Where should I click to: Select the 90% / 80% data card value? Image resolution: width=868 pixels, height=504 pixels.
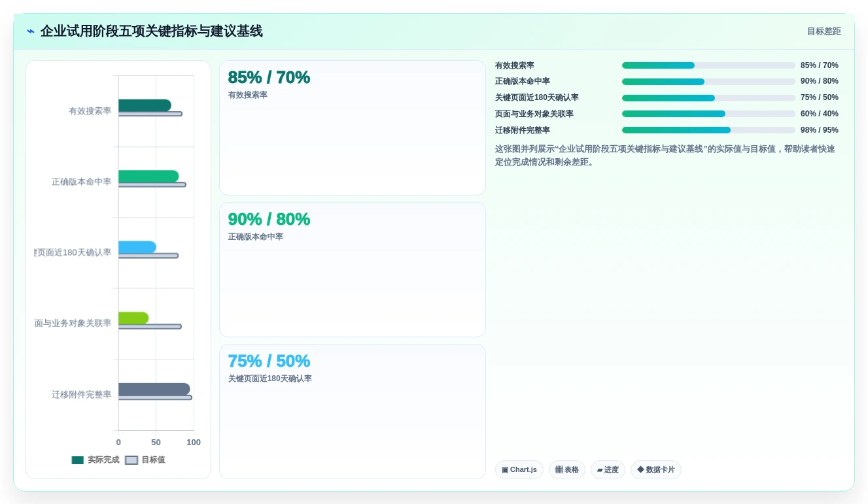[269, 219]
